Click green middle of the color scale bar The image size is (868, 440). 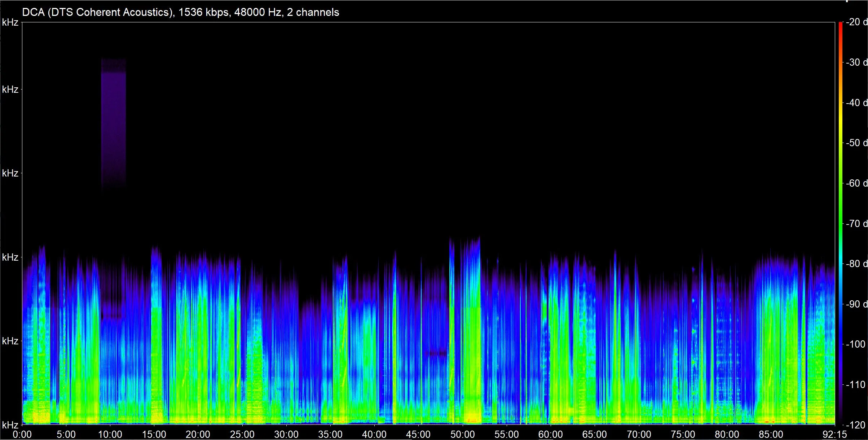pyautogui.click(x=840, y=217)
